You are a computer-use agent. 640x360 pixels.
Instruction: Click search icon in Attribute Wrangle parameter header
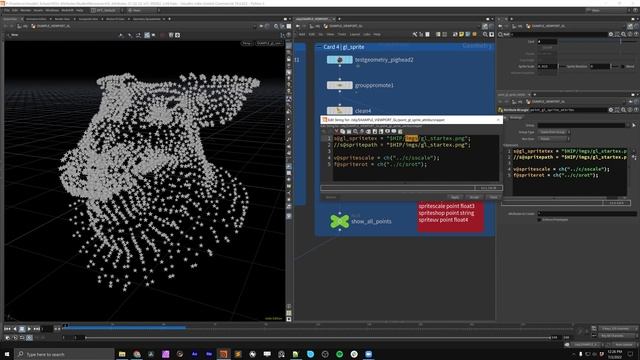pos(623,110)
